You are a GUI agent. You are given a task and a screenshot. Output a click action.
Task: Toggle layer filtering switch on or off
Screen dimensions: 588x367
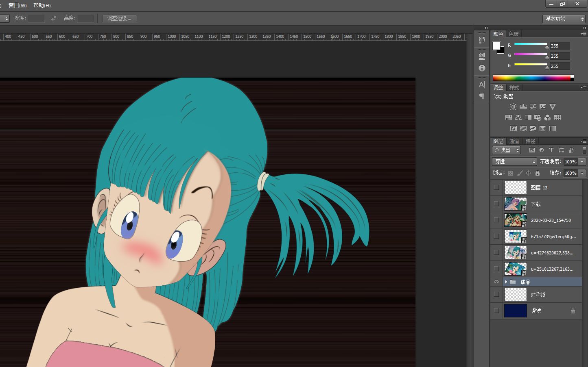pyautogui.click(x=584, y=150)
